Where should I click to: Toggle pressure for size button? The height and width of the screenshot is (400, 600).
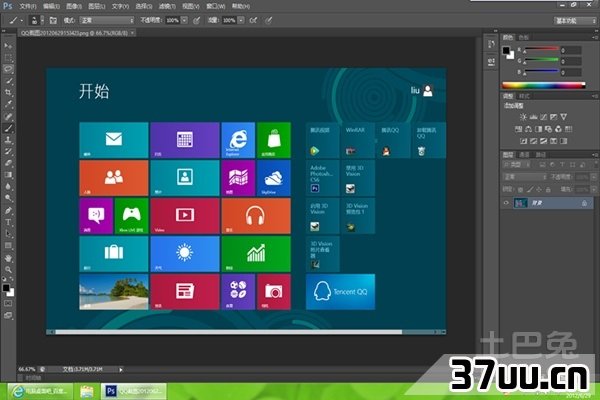pyautogui.click(x=269, y=20)
